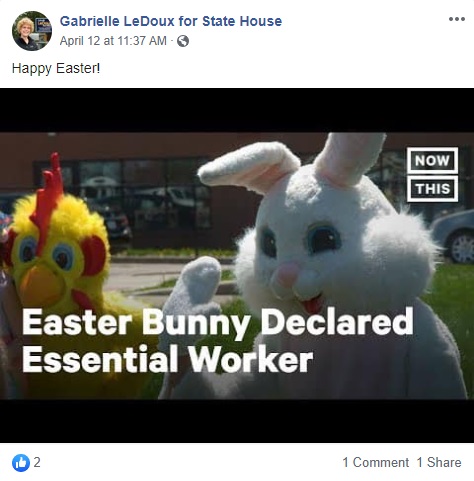Screen dimensions: 474x481
Task: Open the April 12 at 11:37 AM timestamp
Action: click(113, 41)
